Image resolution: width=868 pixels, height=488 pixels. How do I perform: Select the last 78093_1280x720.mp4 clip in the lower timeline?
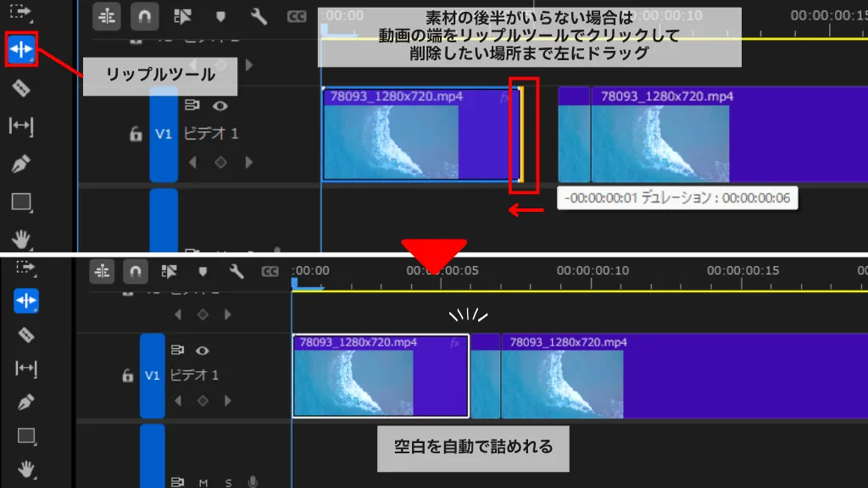685,375
